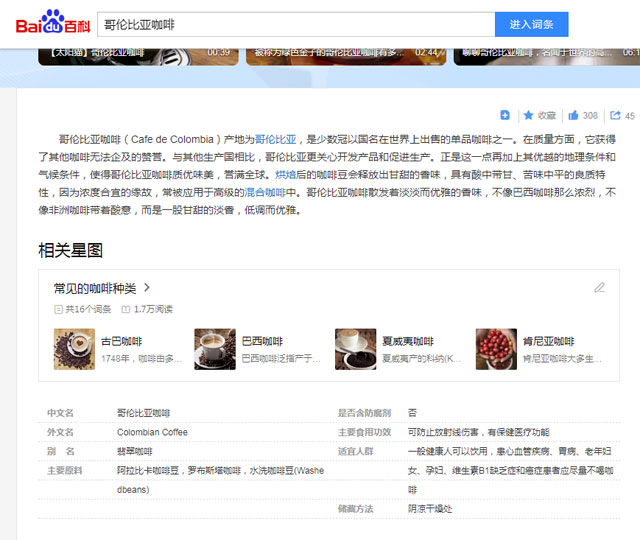Click the 肯尼亚咖啡大多生… description
This screenshot has height=540, width=640.
tap(562, 359)
